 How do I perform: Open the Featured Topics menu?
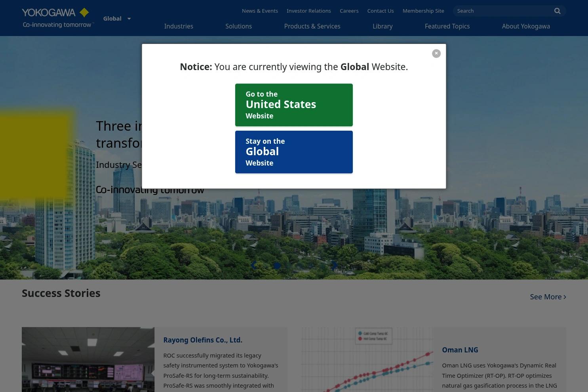pos(447,26)
